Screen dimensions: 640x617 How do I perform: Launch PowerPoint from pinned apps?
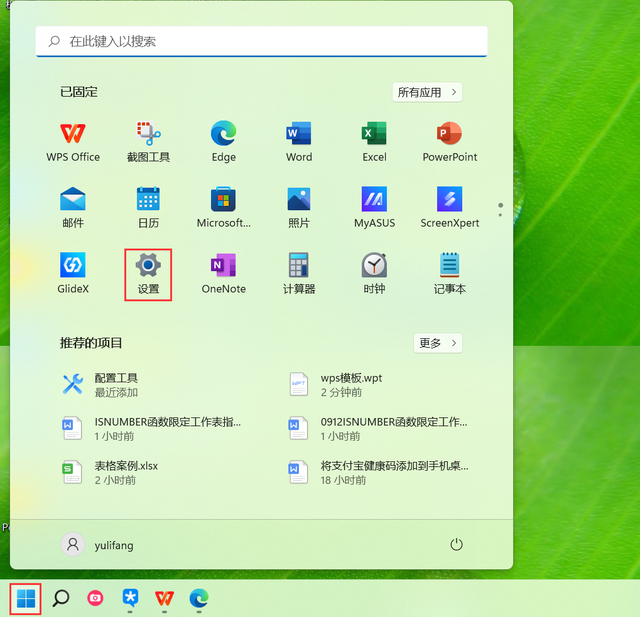[x=449, y=142]
